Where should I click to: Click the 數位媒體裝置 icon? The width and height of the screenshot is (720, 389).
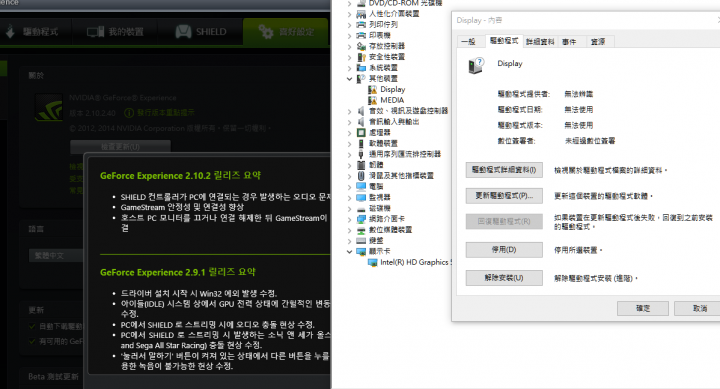pyautogui.click(x=361, y=230)
